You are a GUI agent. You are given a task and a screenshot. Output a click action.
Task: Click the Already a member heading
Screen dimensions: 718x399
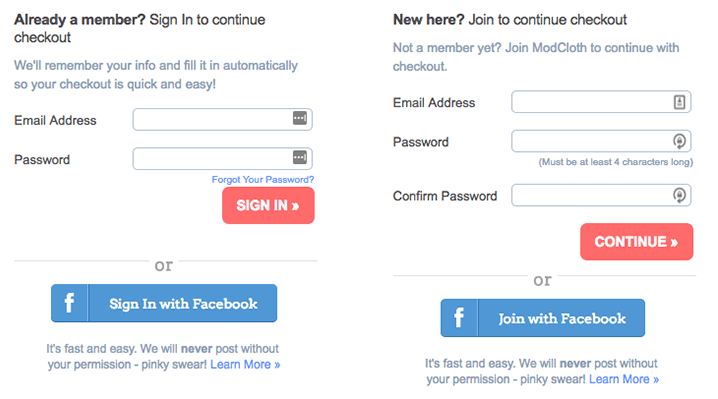[80, 20]
